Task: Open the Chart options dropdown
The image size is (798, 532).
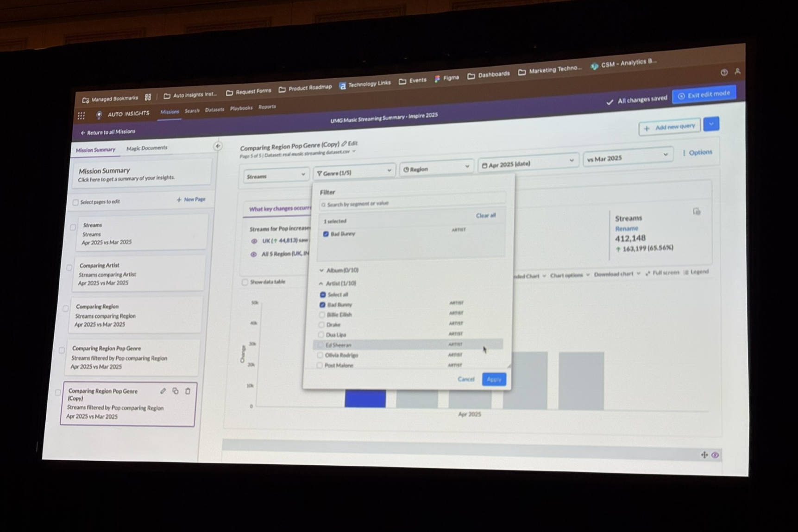Action: click(x=570, y=275)
